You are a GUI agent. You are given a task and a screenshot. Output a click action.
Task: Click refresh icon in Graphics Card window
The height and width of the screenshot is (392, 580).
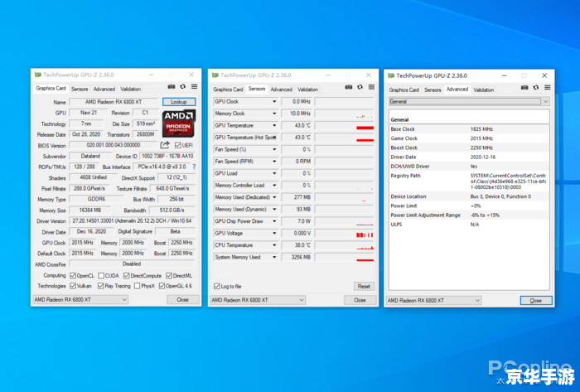click(x=183, y=86)
